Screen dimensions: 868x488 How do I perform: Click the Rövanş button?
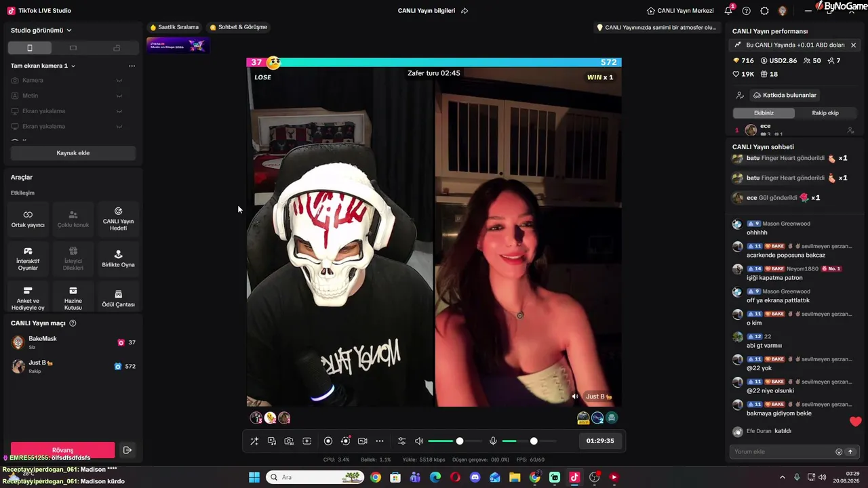(62, 450)
